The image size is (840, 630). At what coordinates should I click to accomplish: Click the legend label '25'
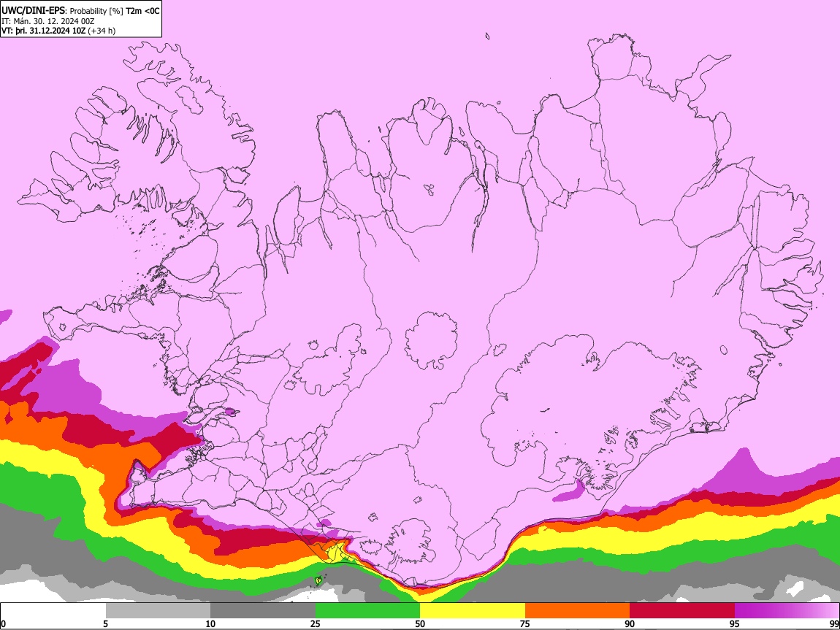[315, 624]
